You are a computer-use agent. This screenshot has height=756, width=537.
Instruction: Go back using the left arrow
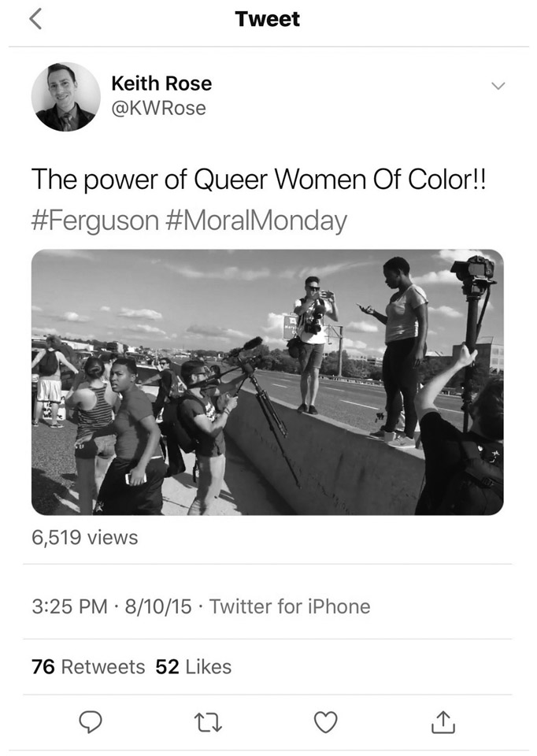coord(36,20)
